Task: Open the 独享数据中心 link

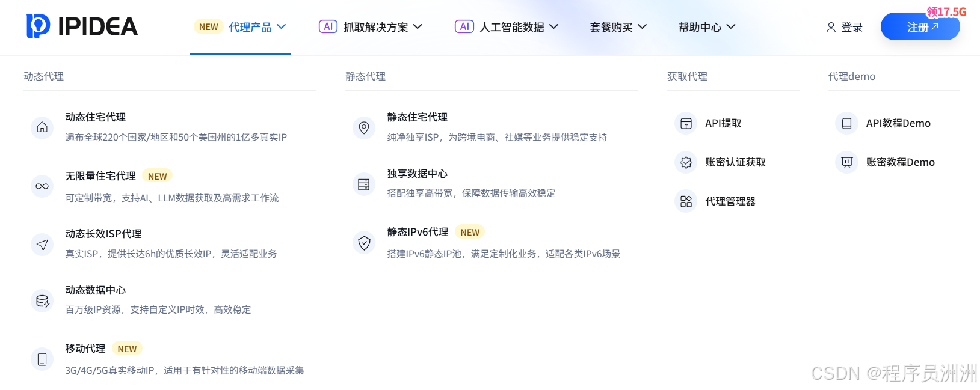Action: coord(418,174)
